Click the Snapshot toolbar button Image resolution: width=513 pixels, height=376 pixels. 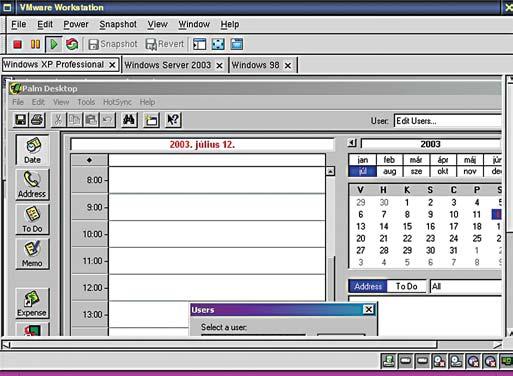click(x=113, y=44)
